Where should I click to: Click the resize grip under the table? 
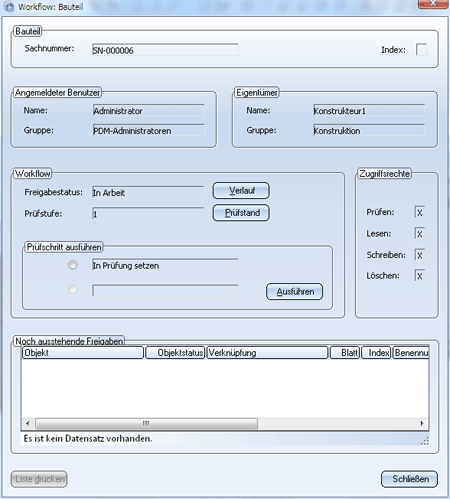(425, 441)
